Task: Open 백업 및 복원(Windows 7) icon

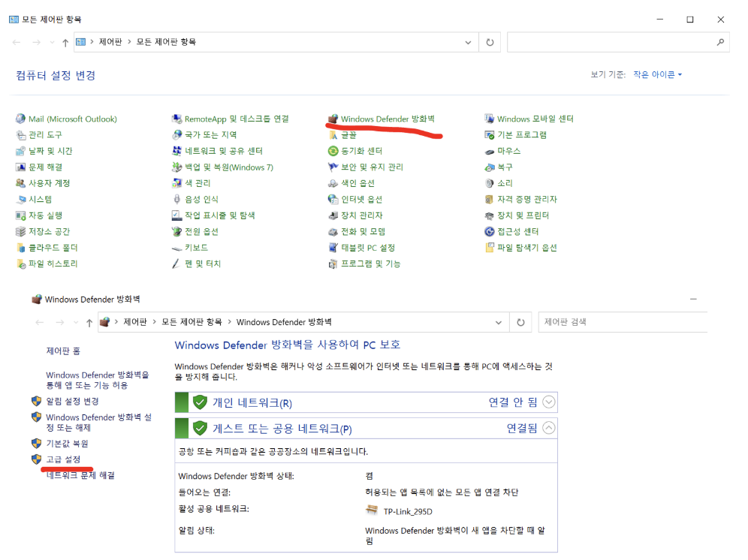Action: point(223,167)
